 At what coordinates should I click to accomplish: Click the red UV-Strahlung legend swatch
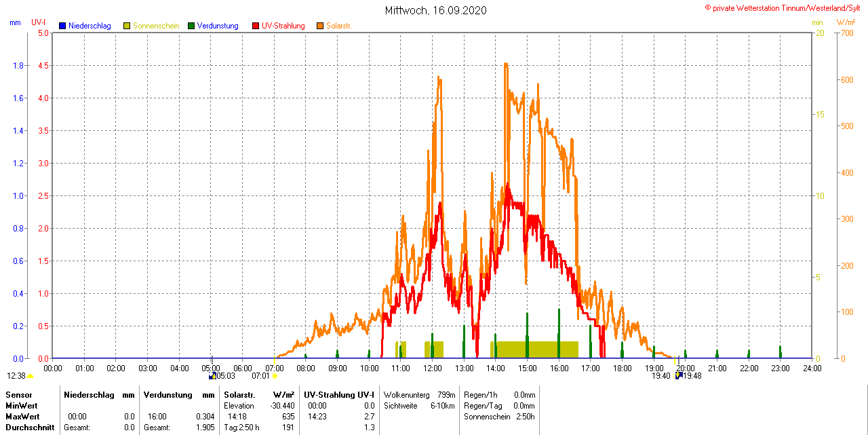click(256, 26)
